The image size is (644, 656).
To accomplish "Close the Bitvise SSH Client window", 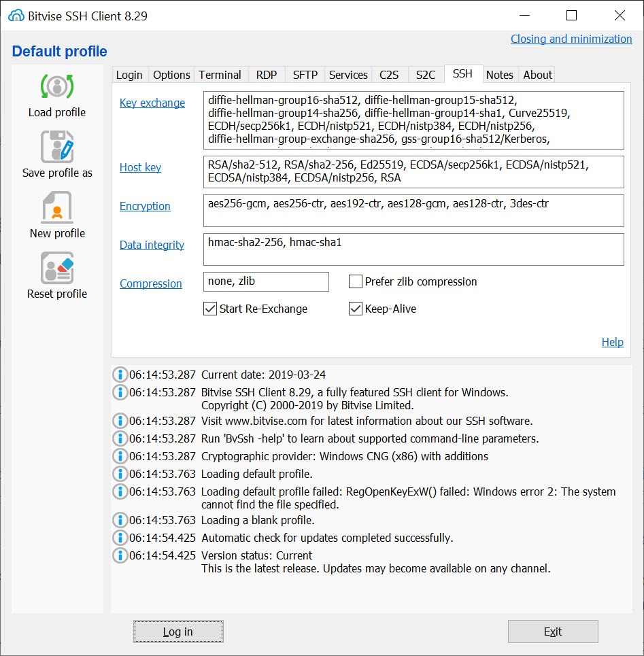I will (x=620, y=16).
